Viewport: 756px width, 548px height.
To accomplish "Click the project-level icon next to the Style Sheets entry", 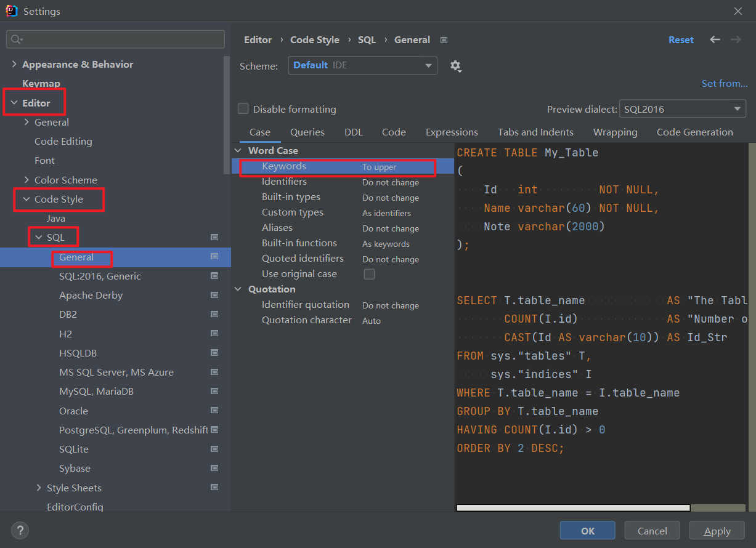I will 214,488.
